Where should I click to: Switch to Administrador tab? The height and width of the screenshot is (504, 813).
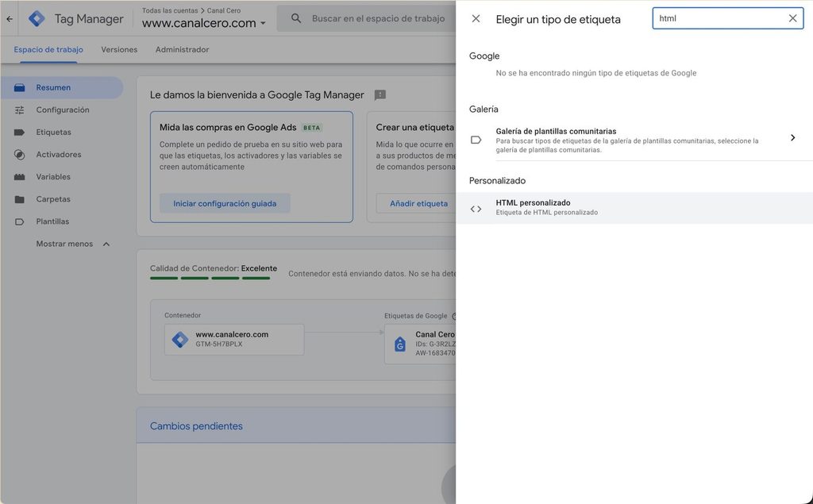tap(182, 50)
